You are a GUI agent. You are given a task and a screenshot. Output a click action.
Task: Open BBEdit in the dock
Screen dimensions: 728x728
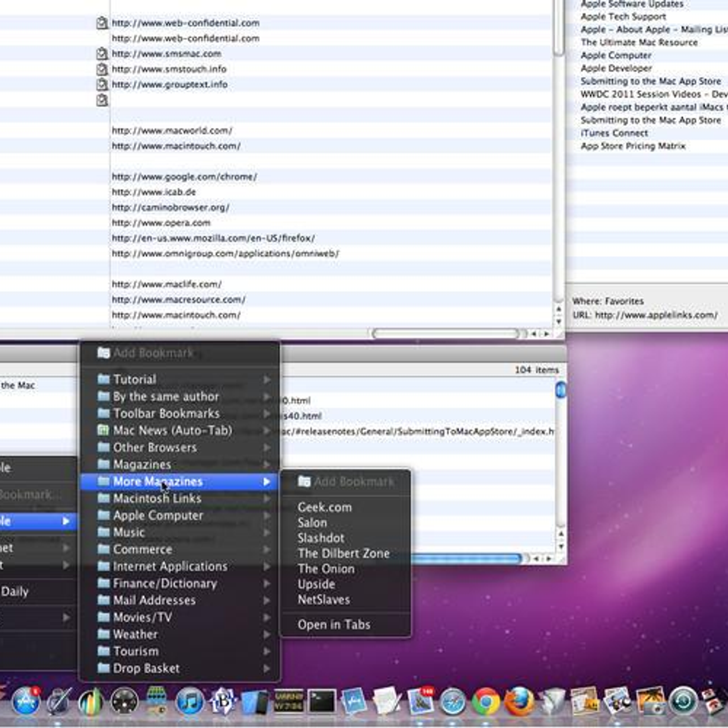click(x=223, y=701)
